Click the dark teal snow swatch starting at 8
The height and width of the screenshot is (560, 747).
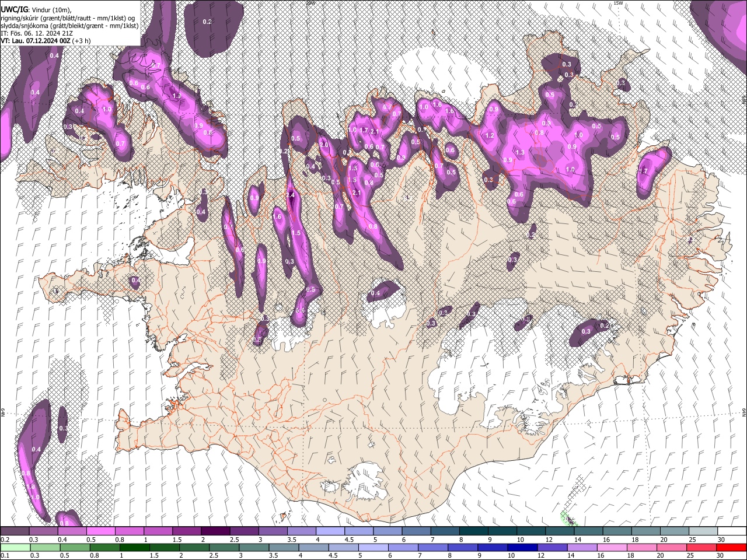474,531
